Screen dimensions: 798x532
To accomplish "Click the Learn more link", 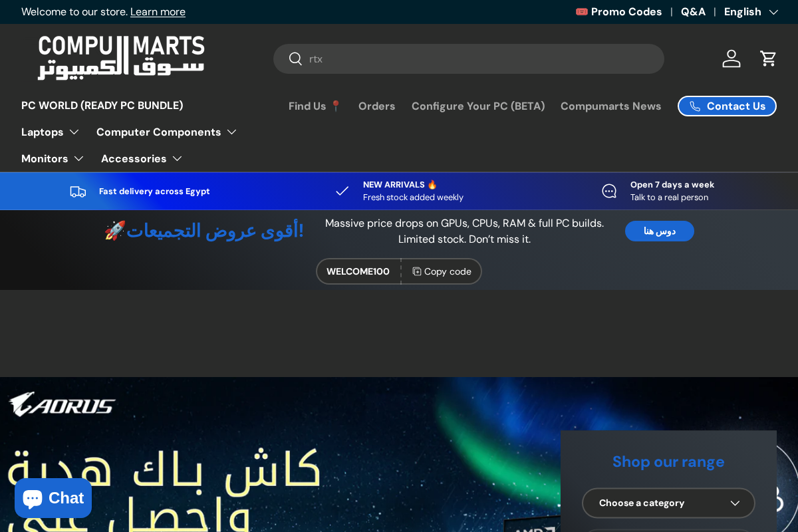I will point(158,11).
